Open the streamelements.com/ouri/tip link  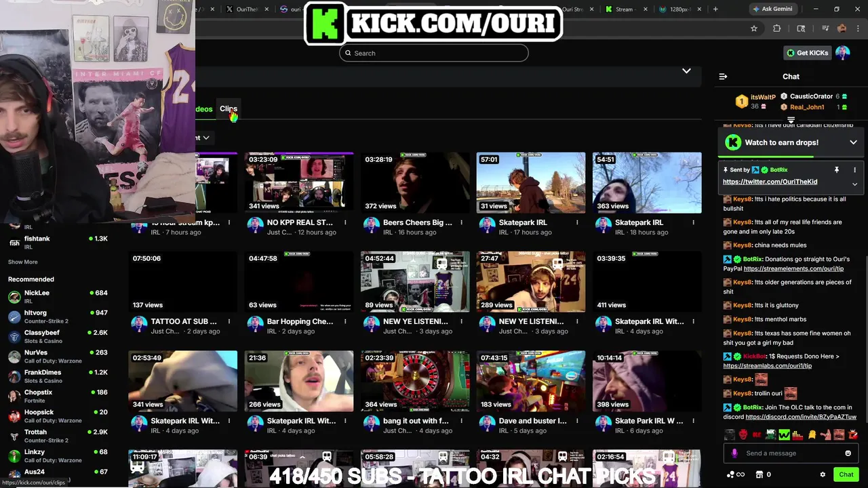click(x=793, y=268)
